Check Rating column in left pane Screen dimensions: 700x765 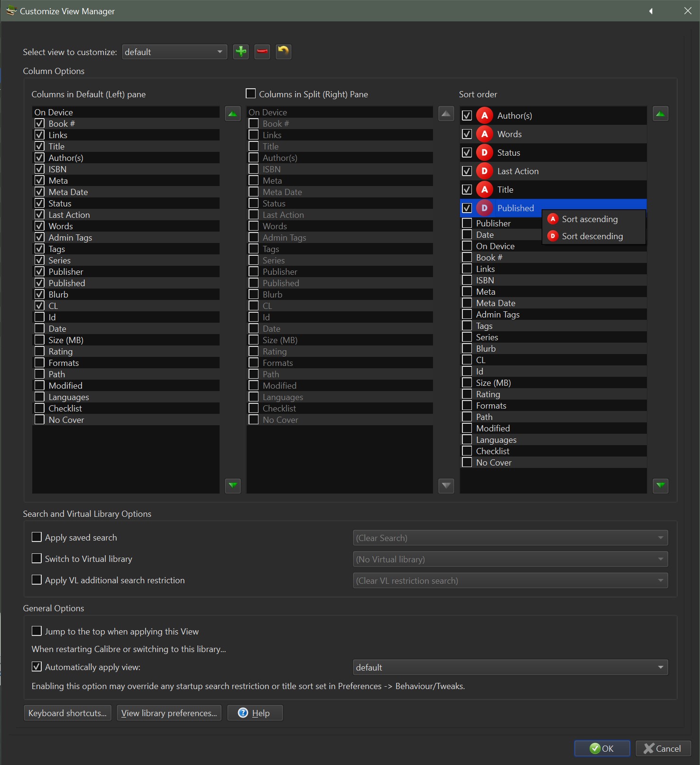tap(40, 351)
